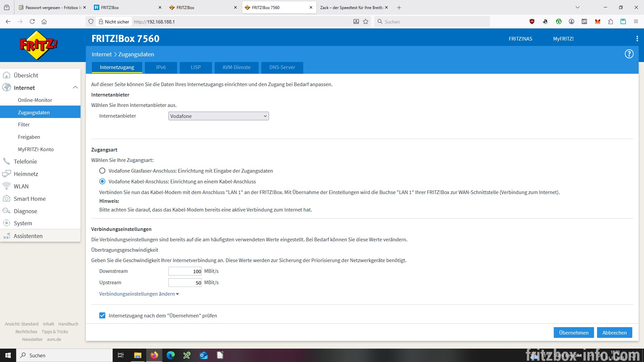Open the teal save-to-Pocket style icon
644x362 pixels.
[x=623, y=22]
